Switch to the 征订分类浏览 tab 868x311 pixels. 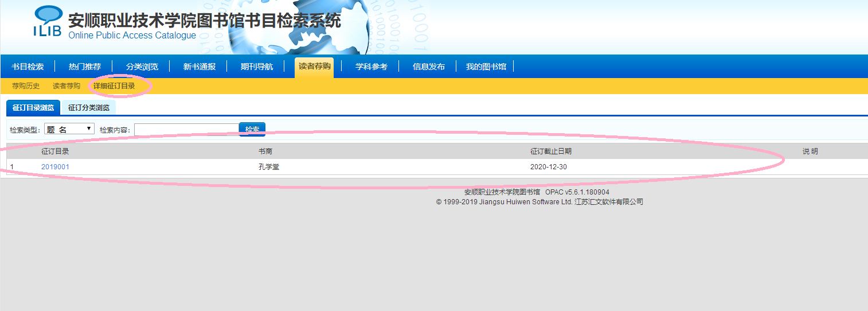tap(89, 107)
